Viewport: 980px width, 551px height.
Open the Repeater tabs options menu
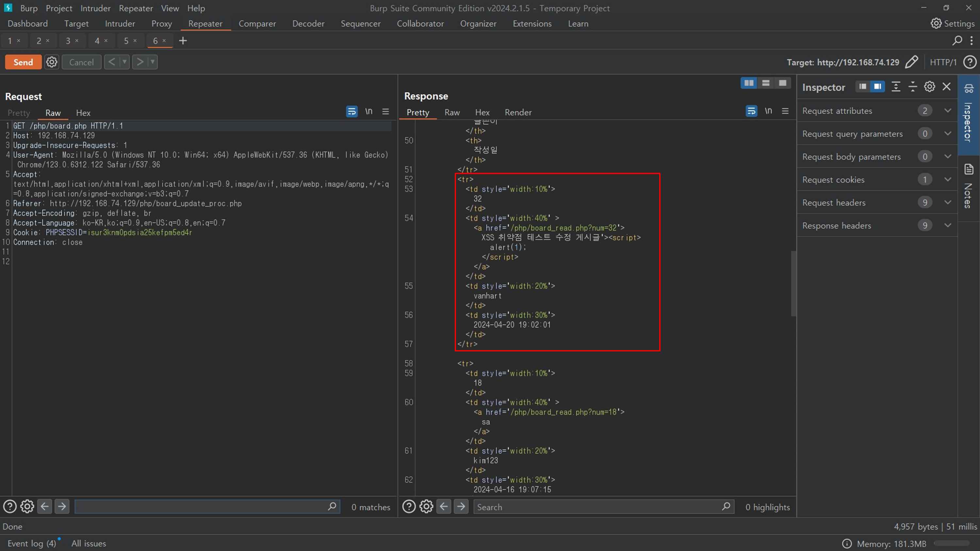coord(972,40)
